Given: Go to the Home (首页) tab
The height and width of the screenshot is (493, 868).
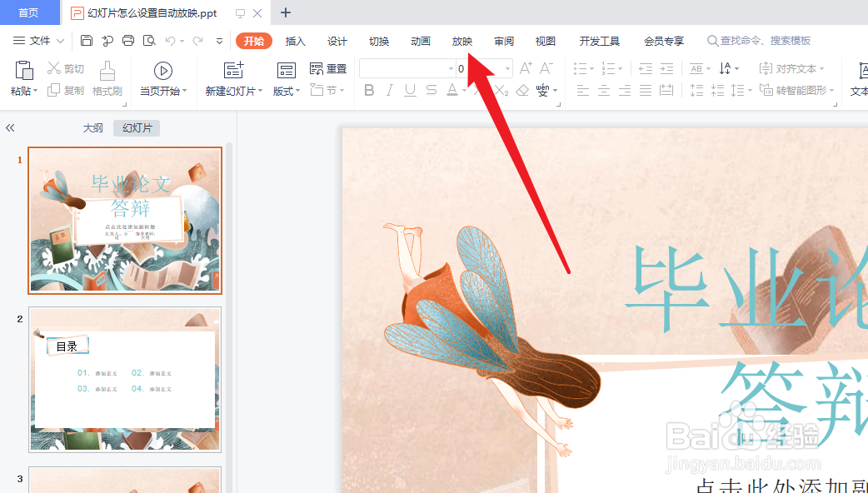Looking at the screenshot, I should point(29,12).
